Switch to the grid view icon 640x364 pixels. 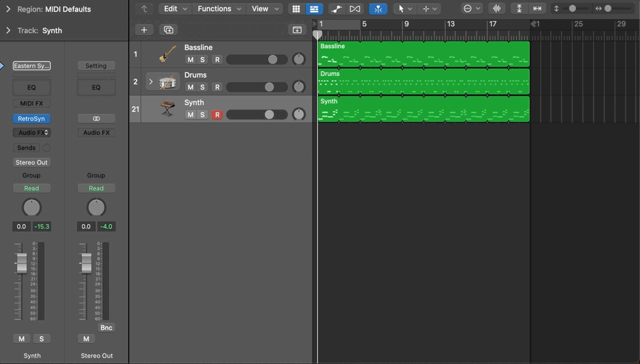click(296, 9)
